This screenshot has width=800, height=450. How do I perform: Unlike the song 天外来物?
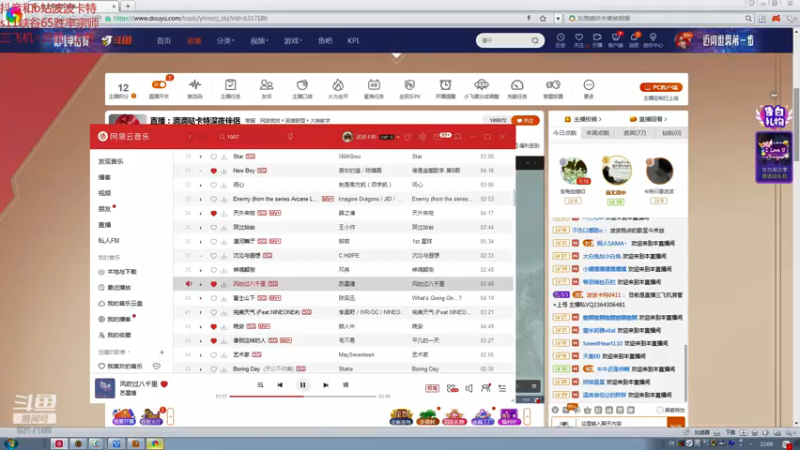(x=214, y=213)
